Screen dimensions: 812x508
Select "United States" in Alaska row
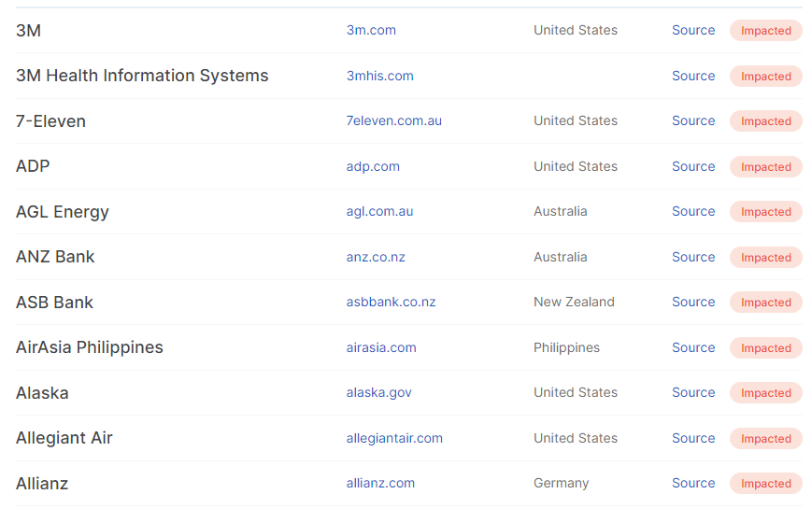click(576, 392)
